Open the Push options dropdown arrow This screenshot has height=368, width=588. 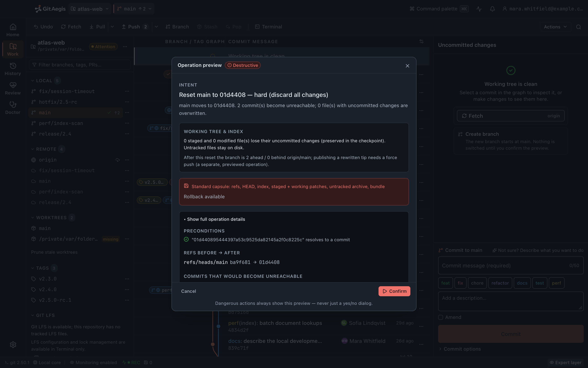click(x=156, y=27)
